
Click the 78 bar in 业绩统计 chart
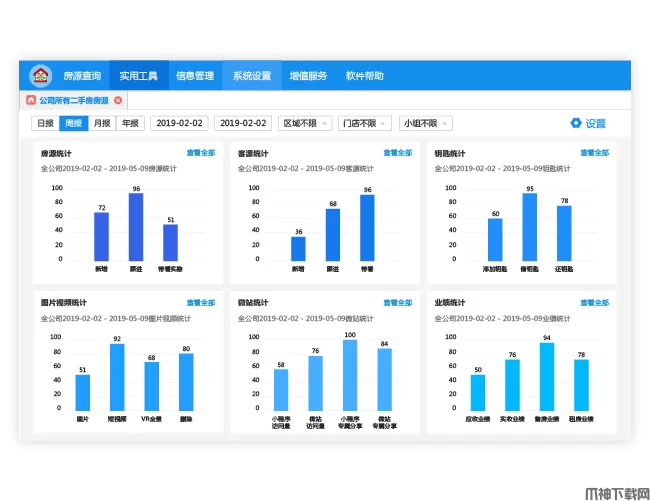581,385
